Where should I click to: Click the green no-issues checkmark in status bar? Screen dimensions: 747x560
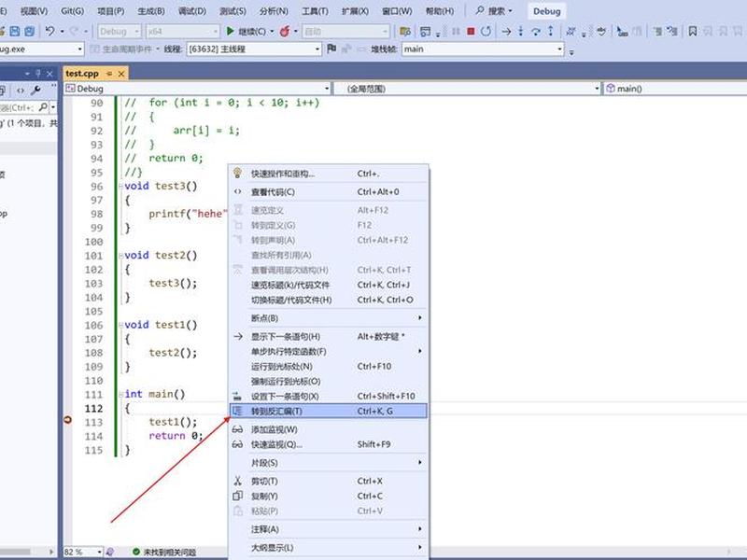pos(136,552)
